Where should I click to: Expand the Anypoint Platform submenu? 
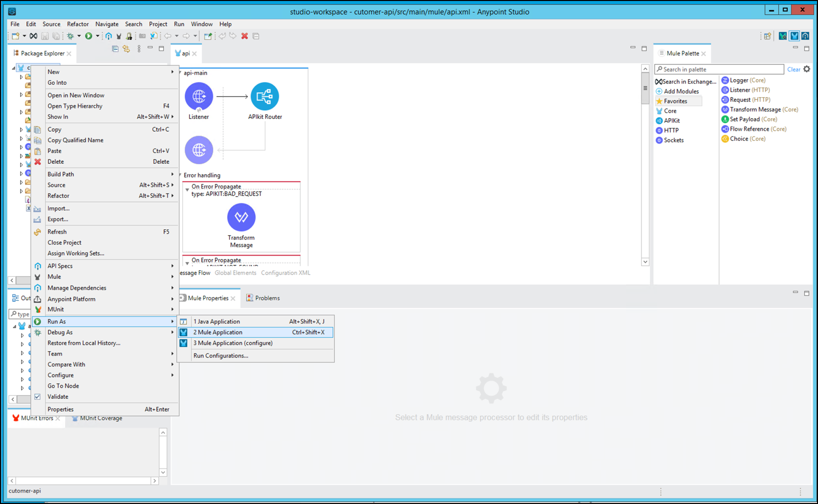[x=105, y=299]
